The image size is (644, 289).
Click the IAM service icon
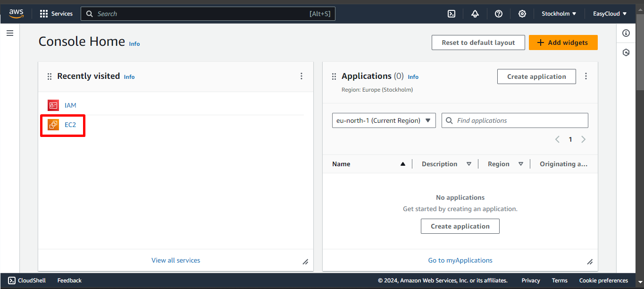pos(53,105)
